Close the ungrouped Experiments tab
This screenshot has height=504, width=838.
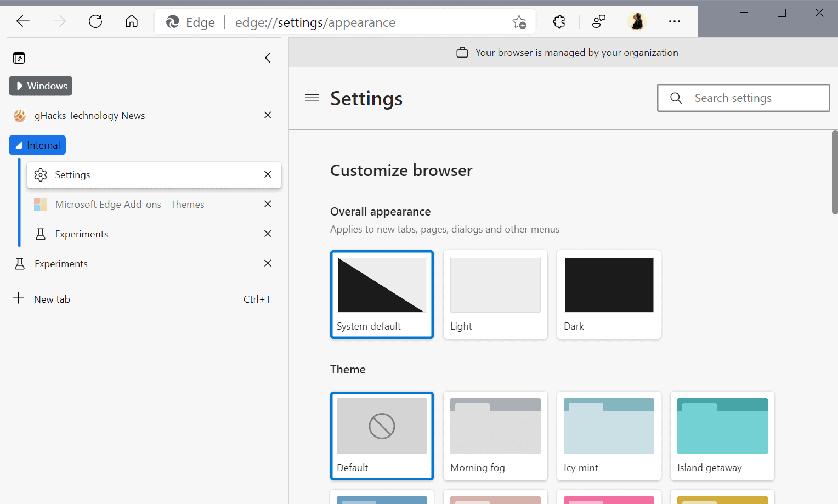pyautogui.click(x=268, y=263)
